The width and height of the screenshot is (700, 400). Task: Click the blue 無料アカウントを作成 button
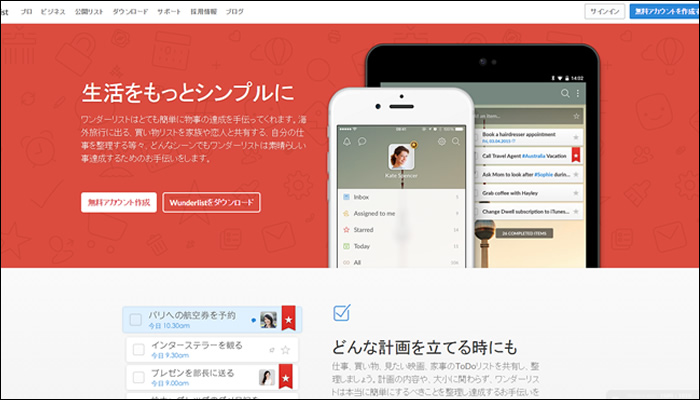pos(665,12)
